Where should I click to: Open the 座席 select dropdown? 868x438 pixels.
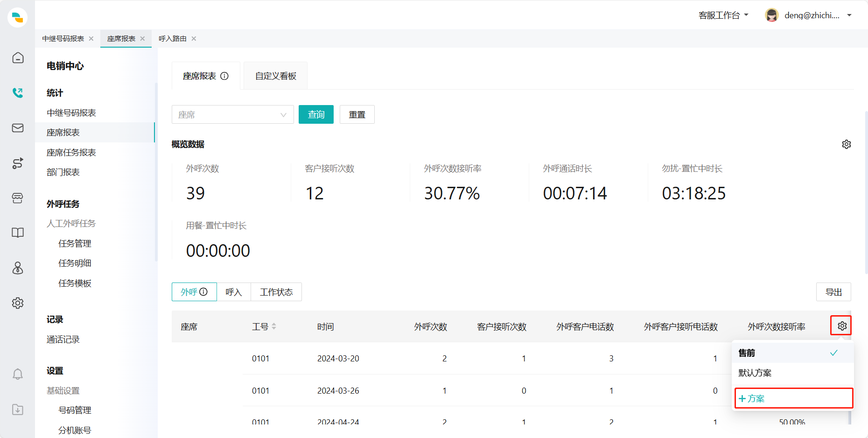(233, 114)
